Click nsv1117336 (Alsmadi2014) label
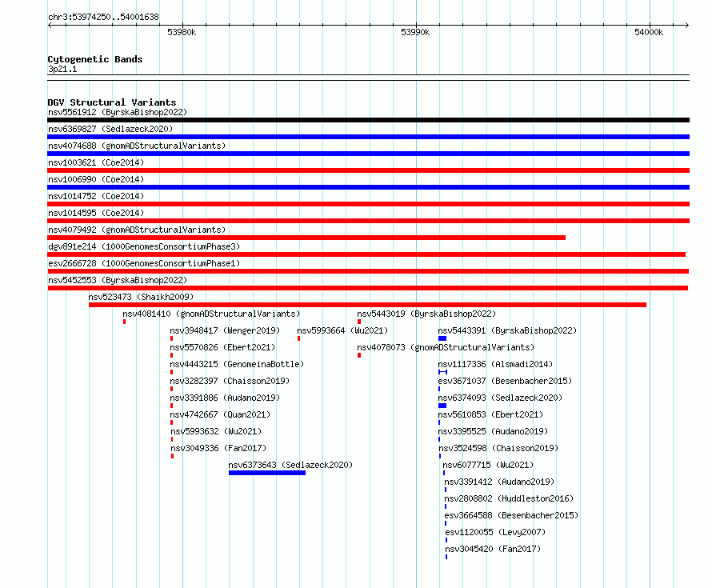Screen dimensions: 712x588 [x=495, y=364]
